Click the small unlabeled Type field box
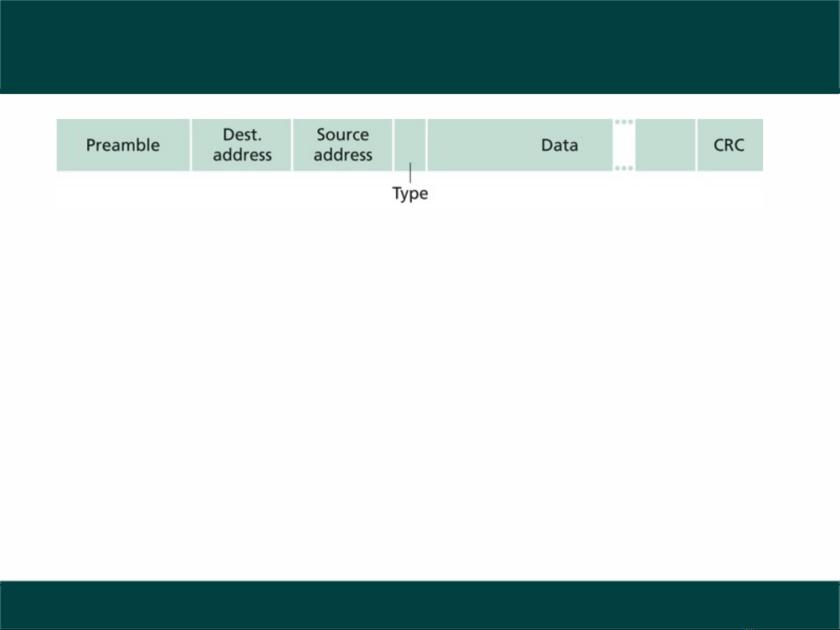The height and width of the screenshot is (630, 840). [x=410, y=140]
